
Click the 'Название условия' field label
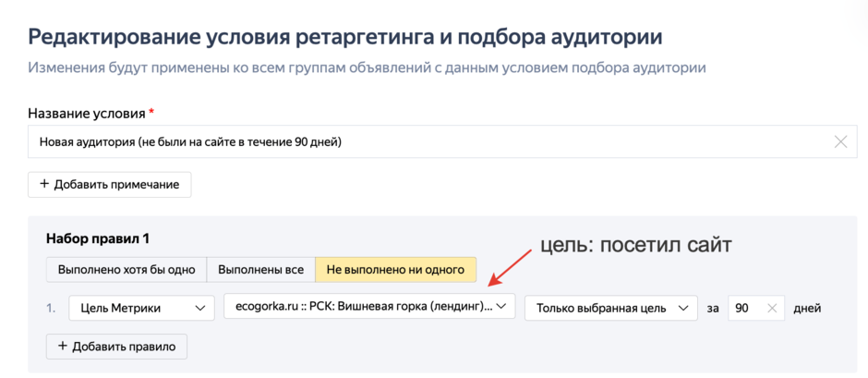[86, 114]
